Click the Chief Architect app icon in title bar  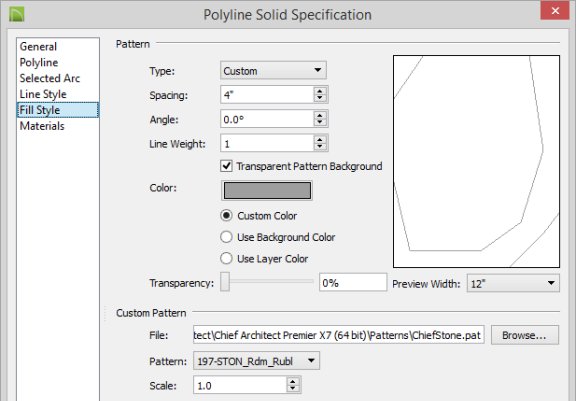(x=17, y=14)
